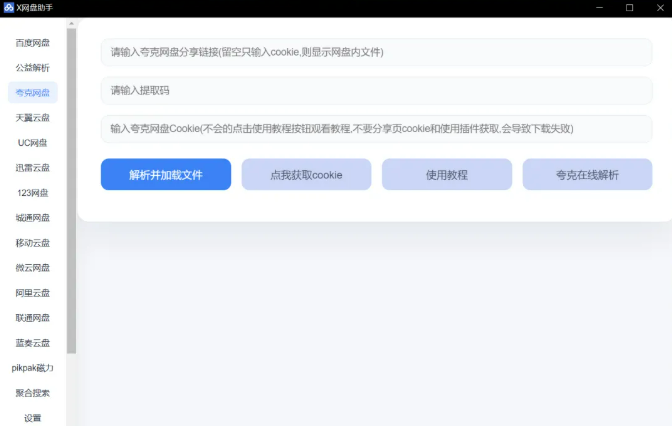Open the 123网盘 sidebar entry

tap(33, 193)
